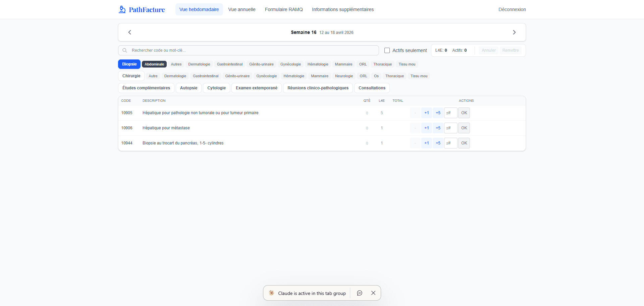This screenshot has width=644, height=306.
Task: Confirm code 10906 with OK button
Action: click(464, 128)
